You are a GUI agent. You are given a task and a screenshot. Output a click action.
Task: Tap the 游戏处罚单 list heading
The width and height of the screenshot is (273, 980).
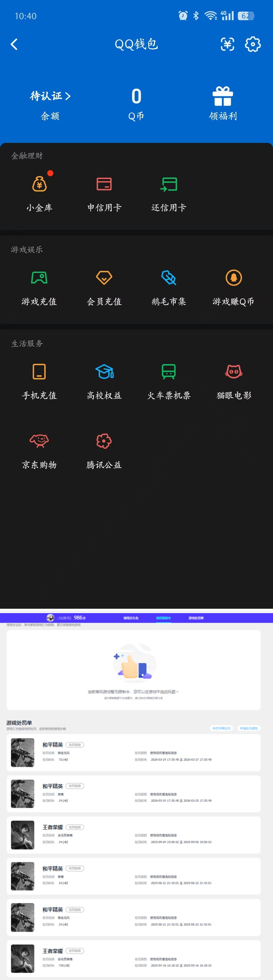(x=19, y=723)
